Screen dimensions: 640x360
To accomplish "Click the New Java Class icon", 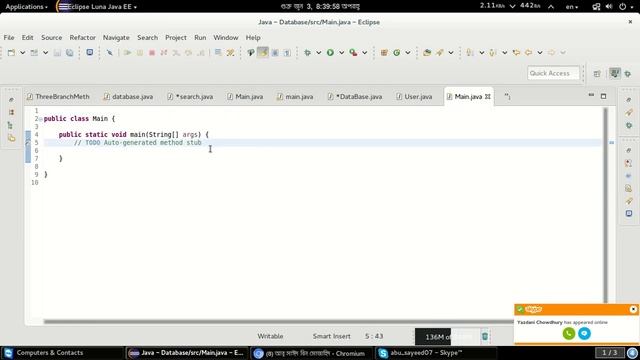I will pos(397,53).
